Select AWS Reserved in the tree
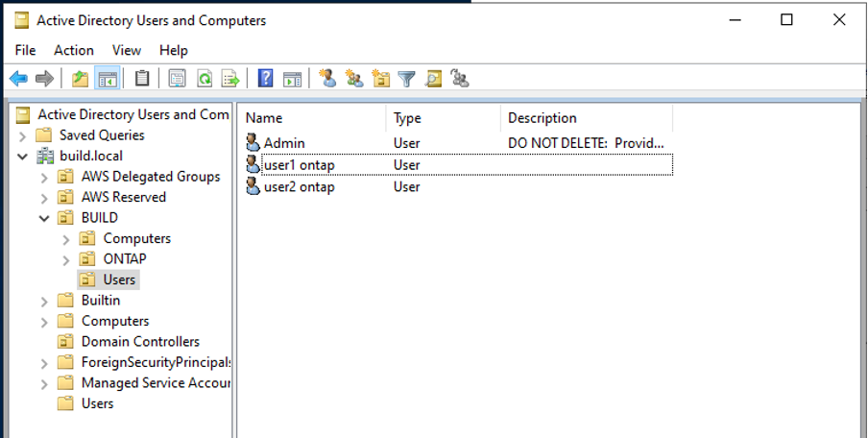The width and height of the screenshot is (868, 438). [x=124, y=197]
